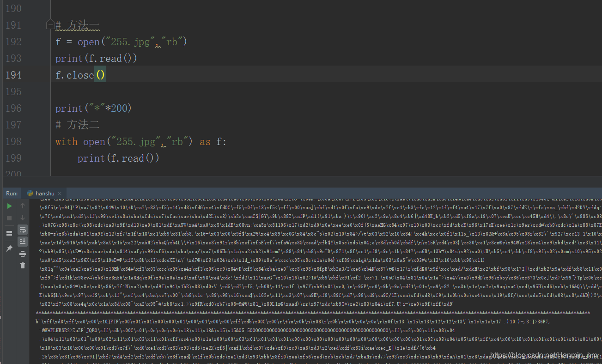Rerun the hanshu script with green arrow

(9, 206)
